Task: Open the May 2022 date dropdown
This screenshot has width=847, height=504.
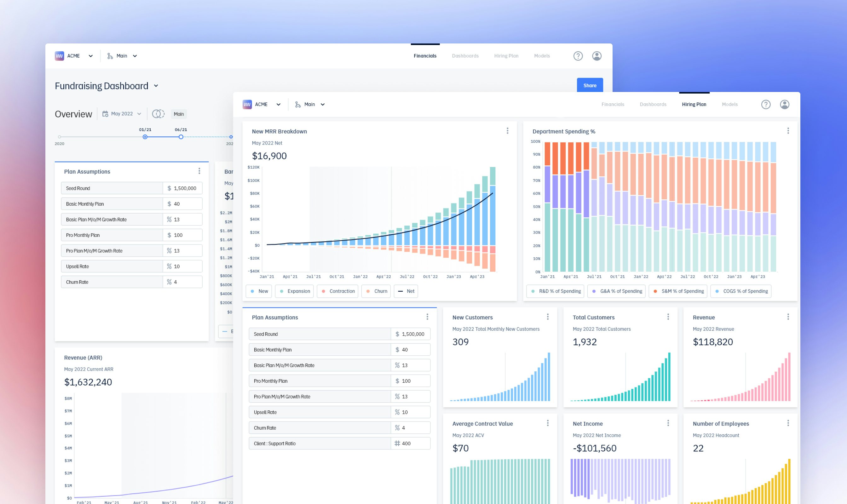Action: [122, 114]
